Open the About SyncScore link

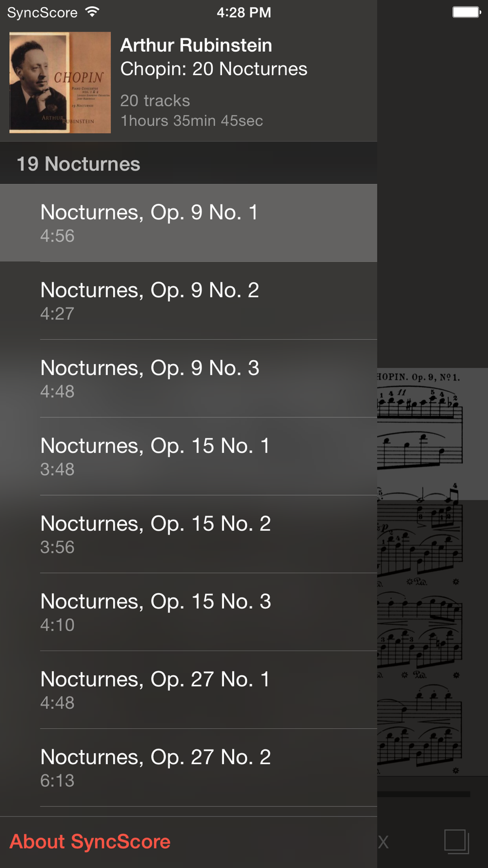click(90, 842)
